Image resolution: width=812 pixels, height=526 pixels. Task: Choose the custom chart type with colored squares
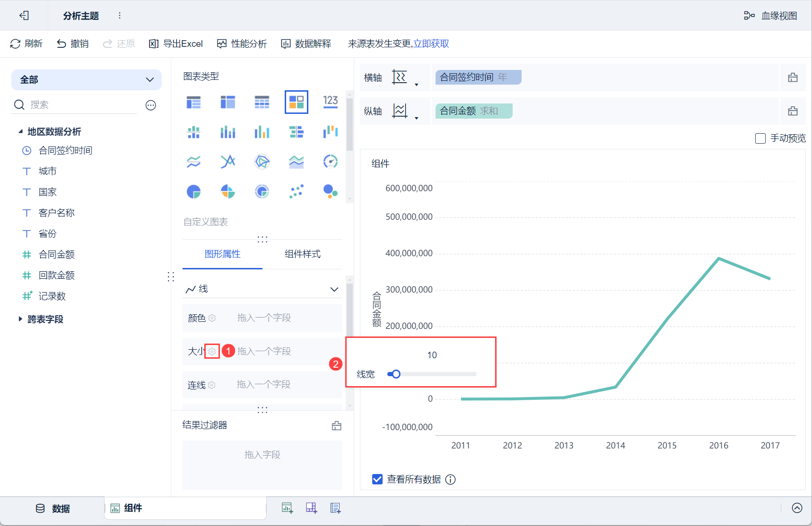coord(297,102)
